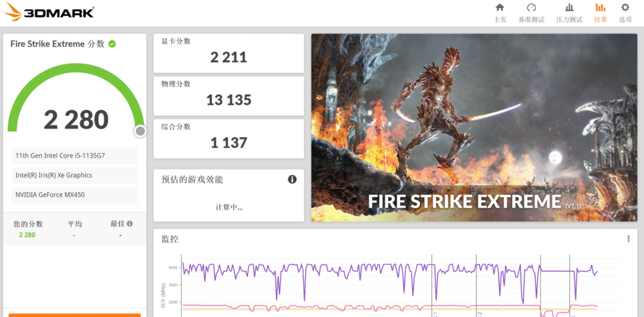Open the 压力测试 stress test tab
The height and width of the screenshot is (317, 644).
(x=569, y=13)
